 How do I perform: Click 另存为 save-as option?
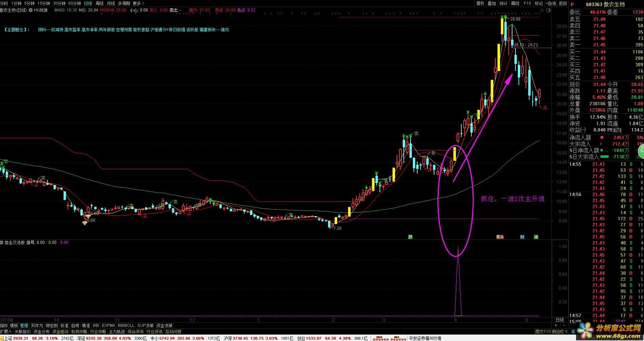37,326
